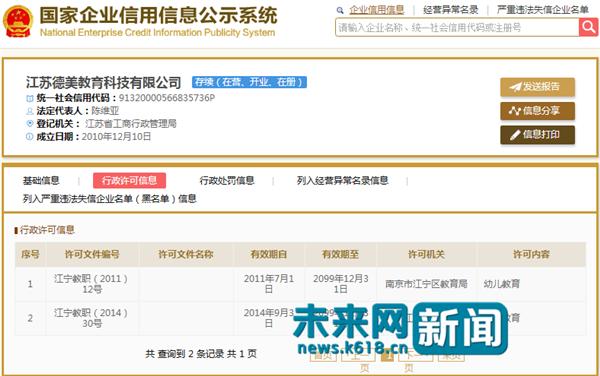
Task: Select the 企业信用信息 search category
Action: 377,10
